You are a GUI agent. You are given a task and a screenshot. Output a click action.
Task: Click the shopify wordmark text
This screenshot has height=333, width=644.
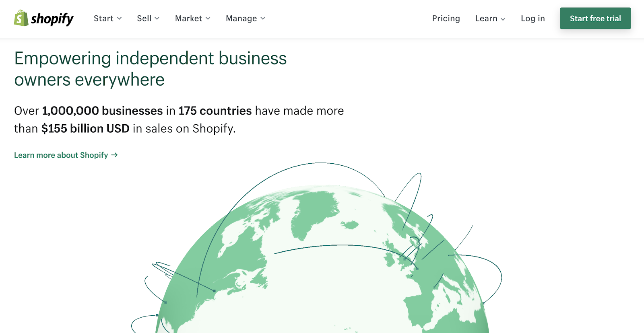(x=52, y=19)
